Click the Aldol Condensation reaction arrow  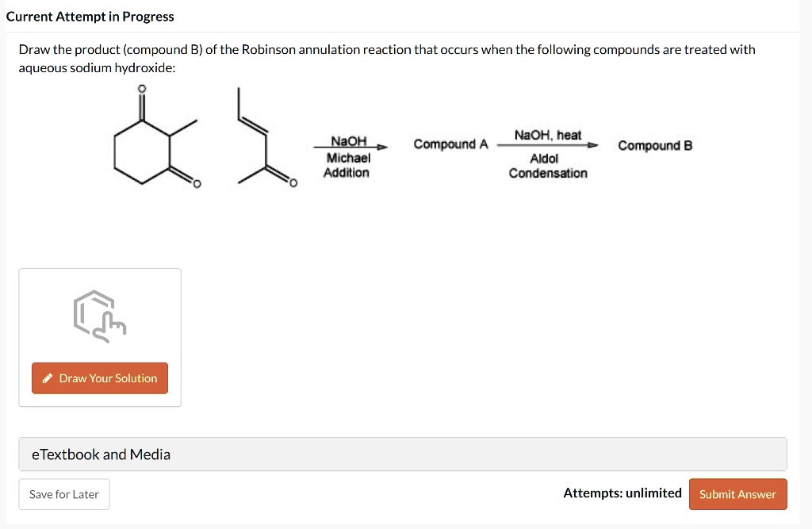547,145
